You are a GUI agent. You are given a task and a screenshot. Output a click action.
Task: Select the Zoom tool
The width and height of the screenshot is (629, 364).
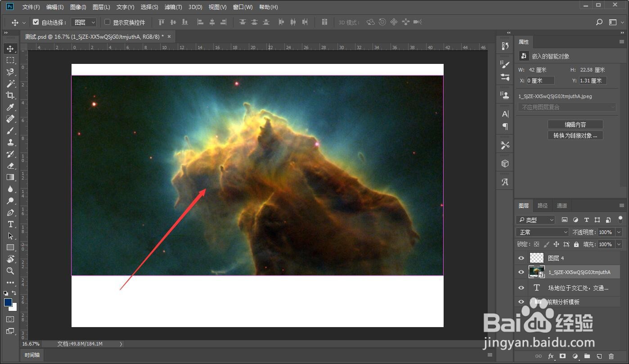[x=10, y=271]
